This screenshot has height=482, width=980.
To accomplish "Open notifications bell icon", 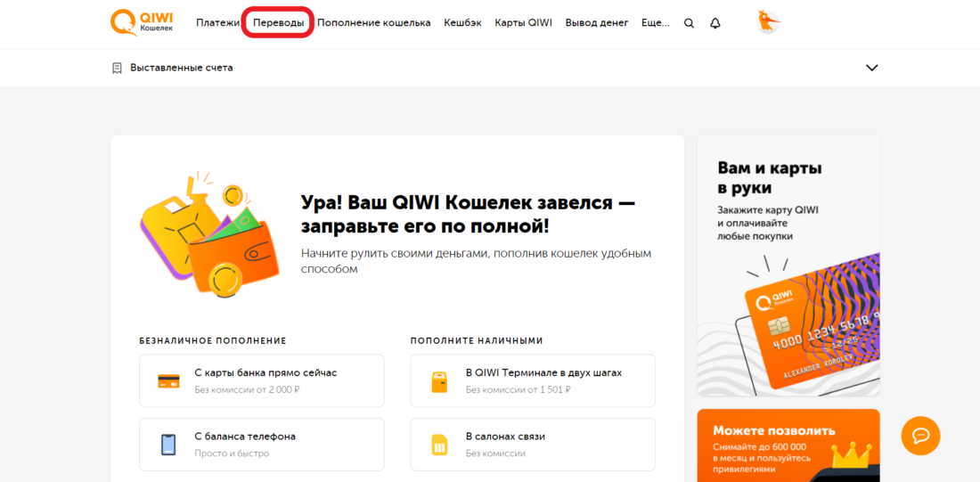I will pos(715,23).
